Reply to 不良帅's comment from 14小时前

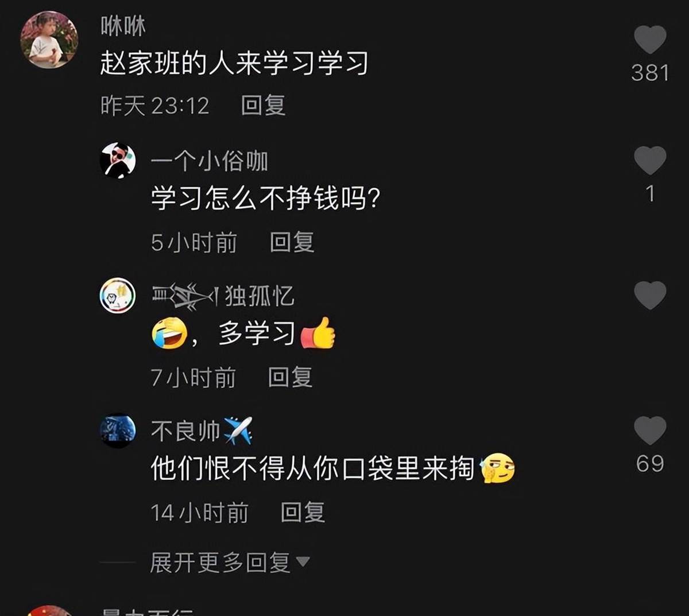click(x=303, y=512)
